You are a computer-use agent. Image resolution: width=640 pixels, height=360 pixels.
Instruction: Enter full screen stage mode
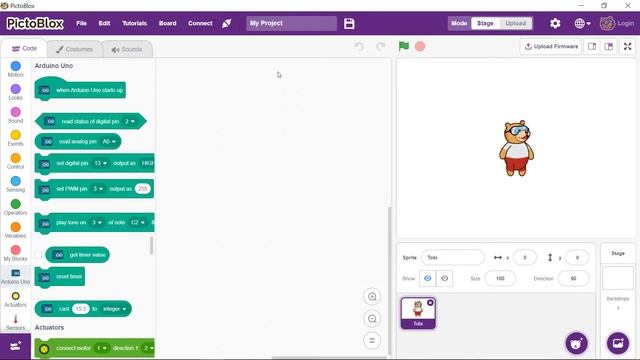click(x=628, y=47)
